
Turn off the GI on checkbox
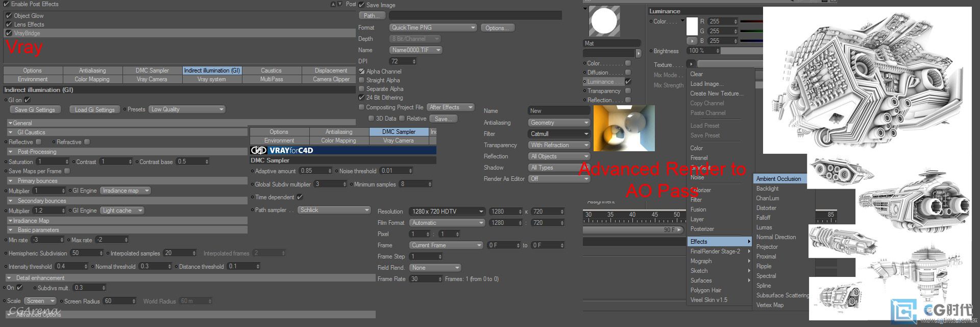(27, 100)
